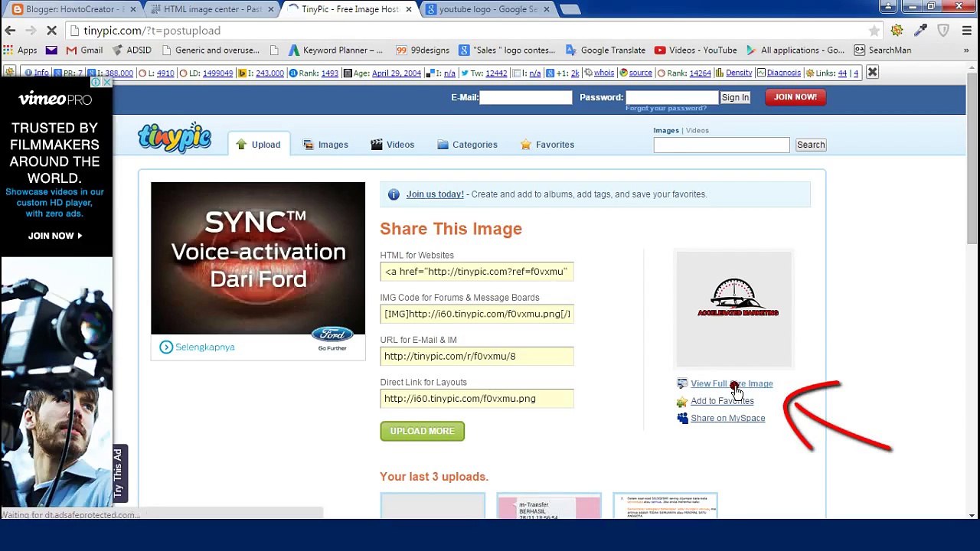Open the Upload tab
Screen dimensions: 980x551
(x=259, y=145)
